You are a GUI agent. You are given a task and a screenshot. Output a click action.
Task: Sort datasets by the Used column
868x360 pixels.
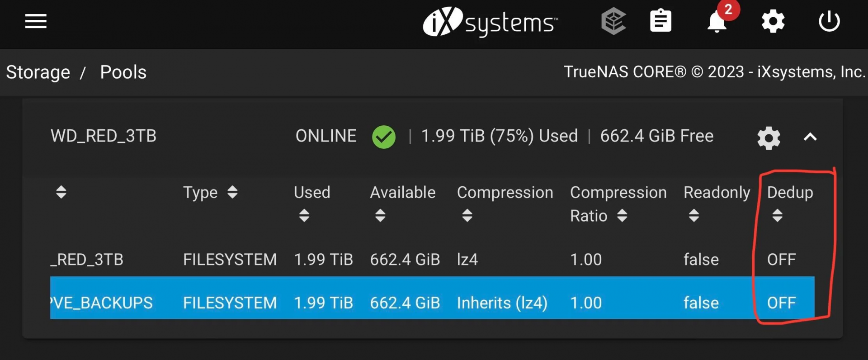click(312, 203)
